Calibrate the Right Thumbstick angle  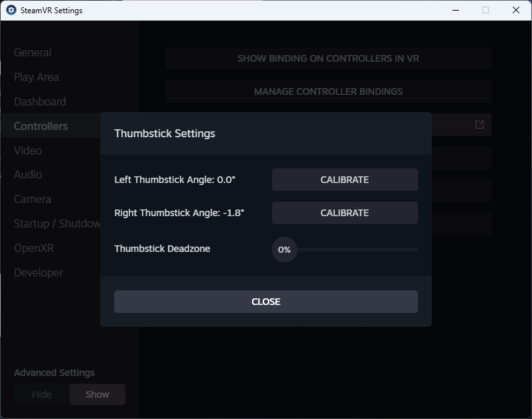click(x=344, y=213)
